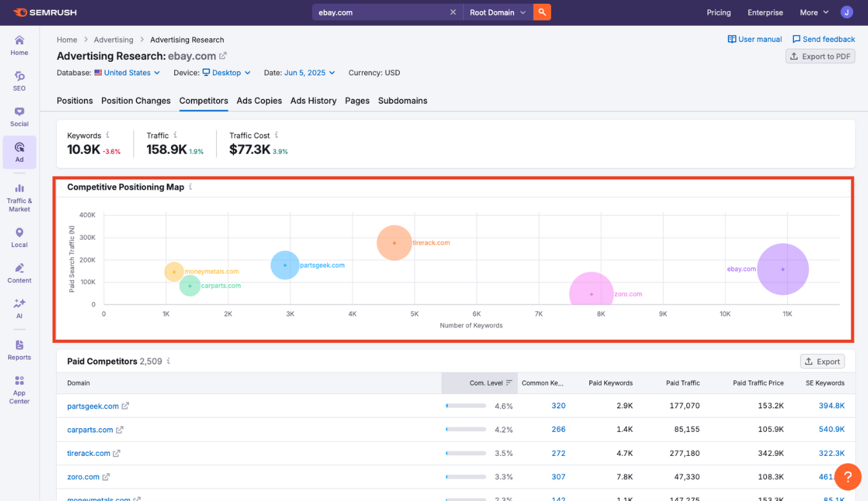
Task: Type in the ebay.com search input
Action: (x=380, y=12)
